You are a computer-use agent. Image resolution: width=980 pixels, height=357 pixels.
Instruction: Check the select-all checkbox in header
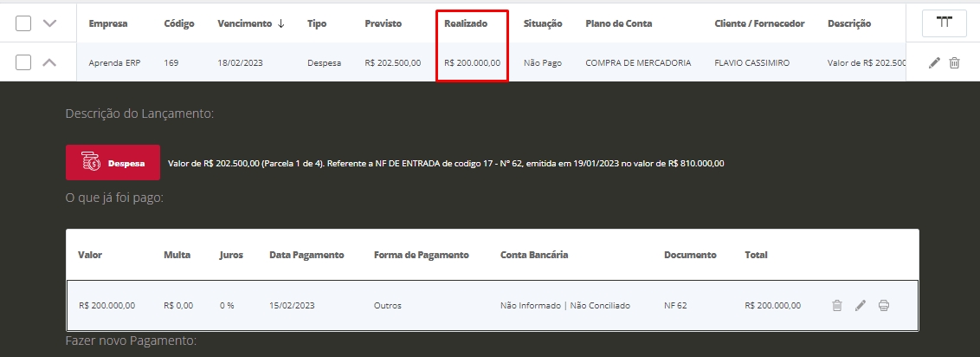click(x=23, y=23)
